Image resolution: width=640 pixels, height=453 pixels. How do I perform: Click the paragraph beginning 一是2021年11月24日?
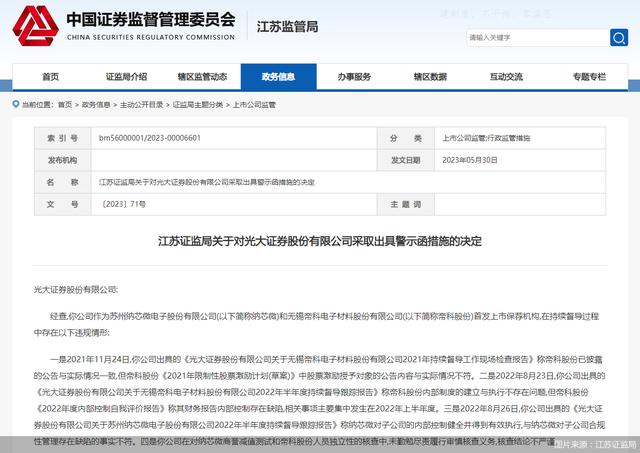[319, 400]
